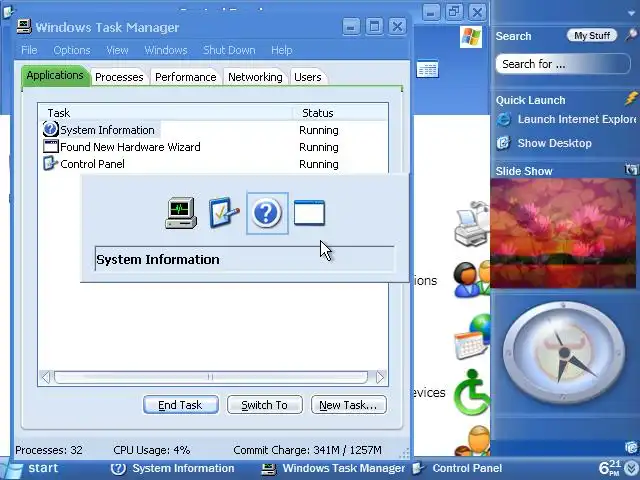Open the User Accounts people icon in Control Panel
The height and width of the screenshot is (480, 640).
coord(473,279)
